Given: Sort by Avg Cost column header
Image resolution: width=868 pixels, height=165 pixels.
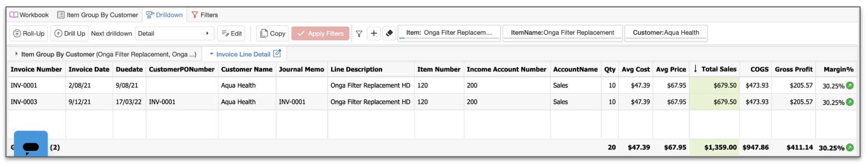Looking at the screenshot, I should (x=635, y=70).
